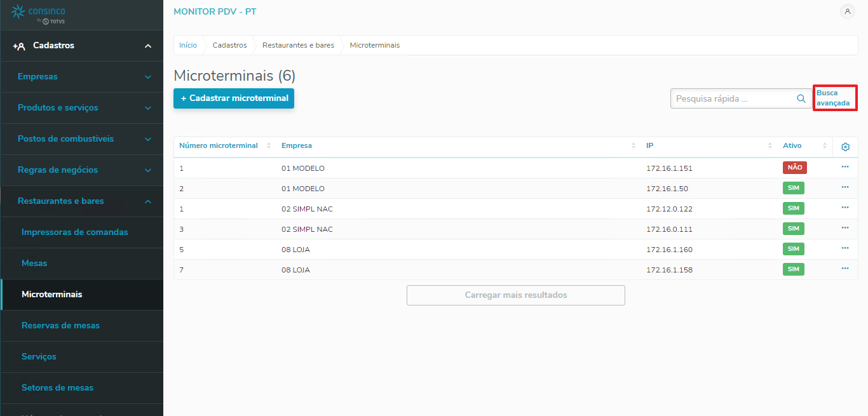
Task: Open Mesas menu item
Action: [x=82, y=264]
